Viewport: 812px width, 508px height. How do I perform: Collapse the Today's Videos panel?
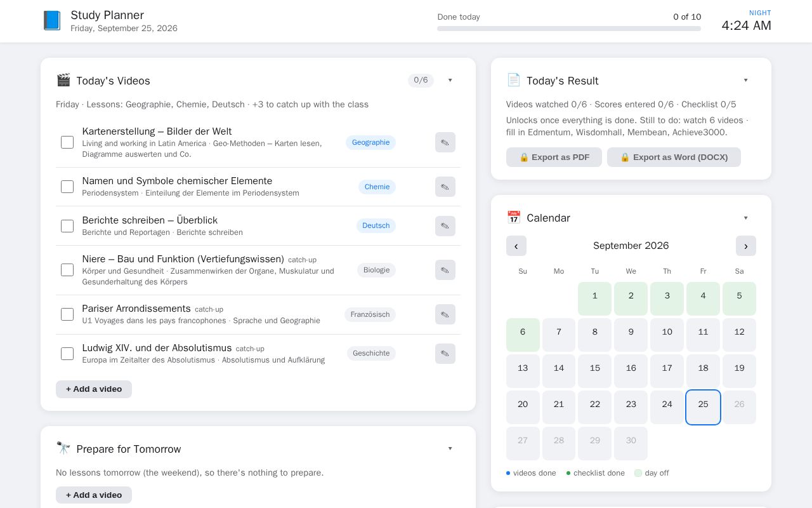pos(450,80)
